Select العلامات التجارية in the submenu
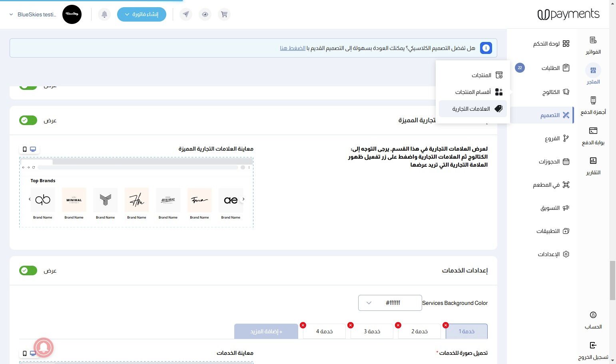Viewport: 616px width, 364px height. [x=473, y=109]
